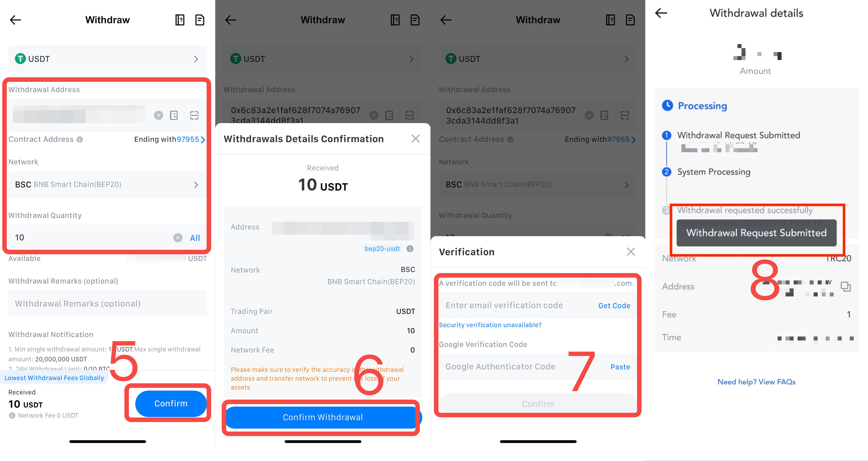The height and width of the screenshot is (461, 868).
Task: Tap info icon beside bep20-usdt tag
Action: point(410,249)
